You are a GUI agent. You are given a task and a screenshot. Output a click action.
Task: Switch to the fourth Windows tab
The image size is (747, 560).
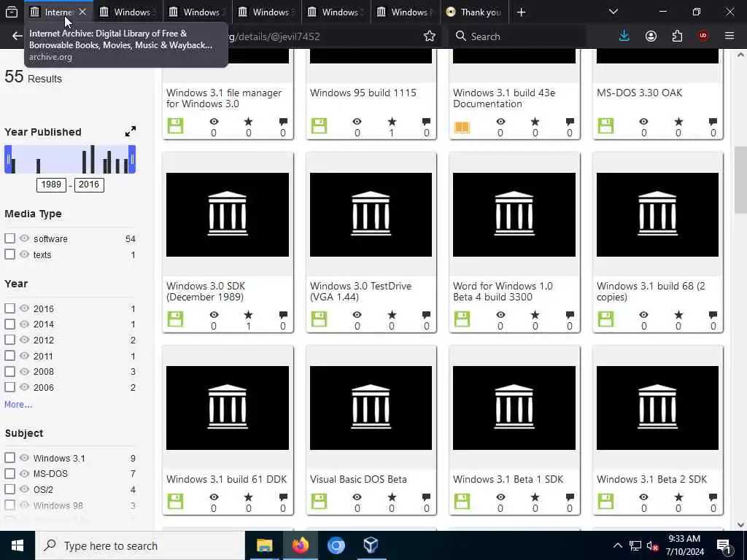[336, 12]
